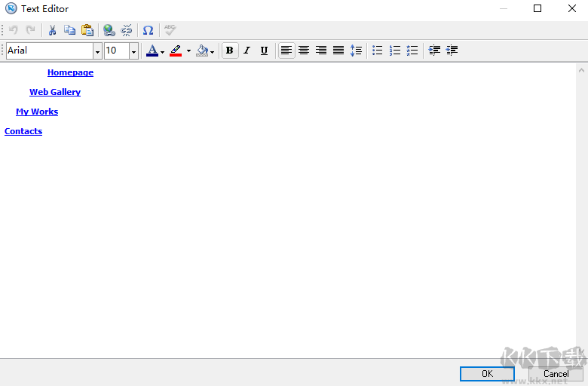Click inside the font size 10 field
This screenshot has width=588, height=386.
(117, 51)
